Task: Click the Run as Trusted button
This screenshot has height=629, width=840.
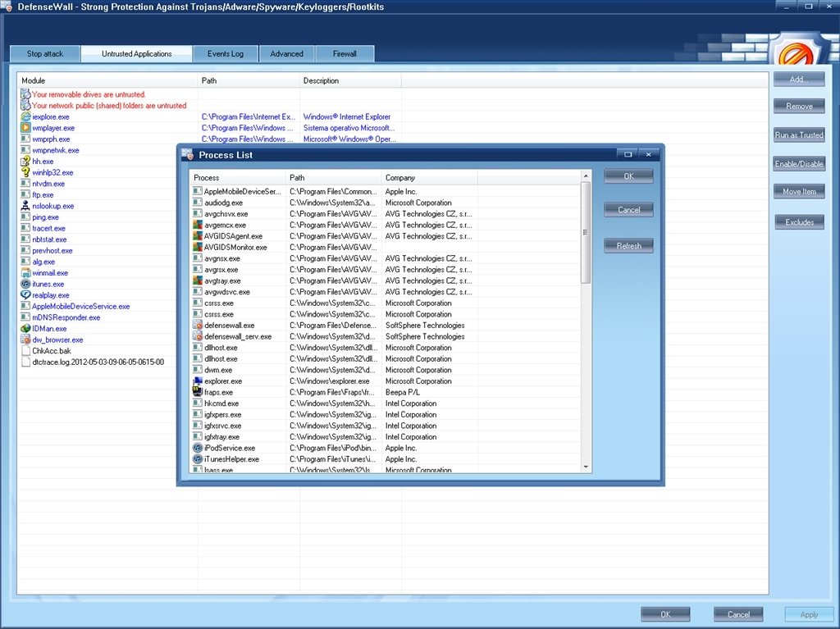Action: pyautogui.click(x=799, y=135)
